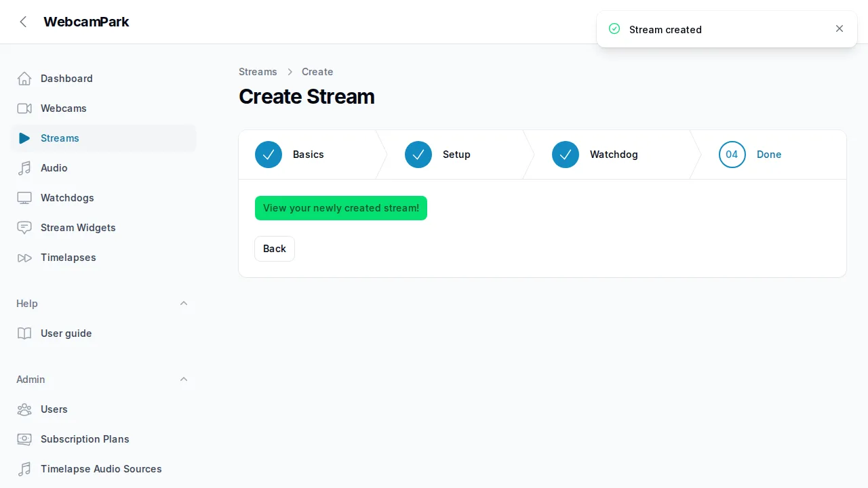Open the Dashboard home icon
The width and height of the screenshot is (868, 488).
pyautogui.click(x=24, y=79)
